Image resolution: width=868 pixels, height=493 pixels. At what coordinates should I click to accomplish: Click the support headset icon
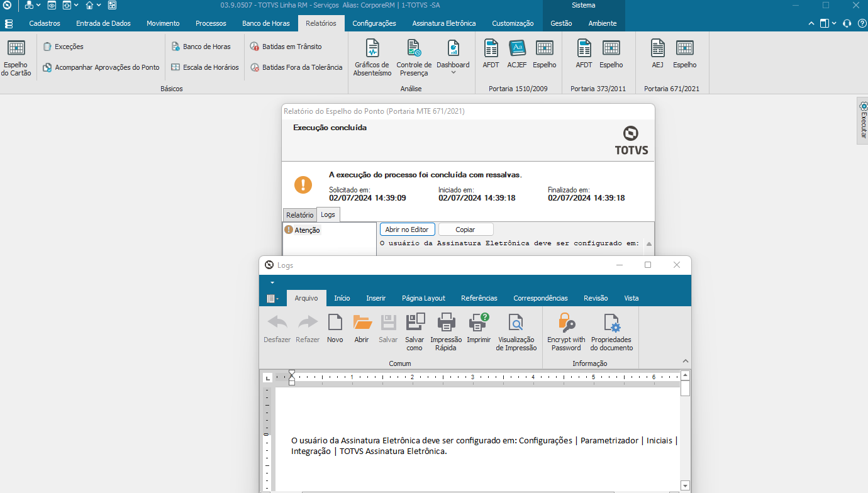(x=847, y=23)
